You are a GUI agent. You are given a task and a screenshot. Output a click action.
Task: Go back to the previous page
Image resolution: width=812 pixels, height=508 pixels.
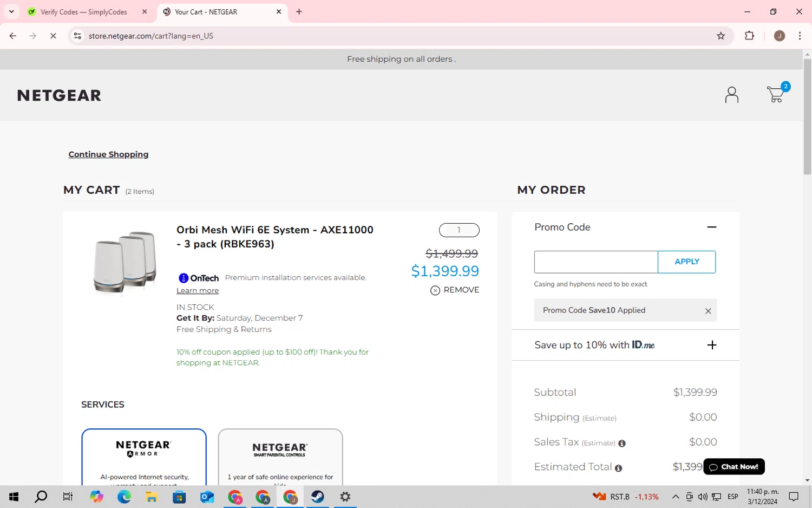point(13,36)
